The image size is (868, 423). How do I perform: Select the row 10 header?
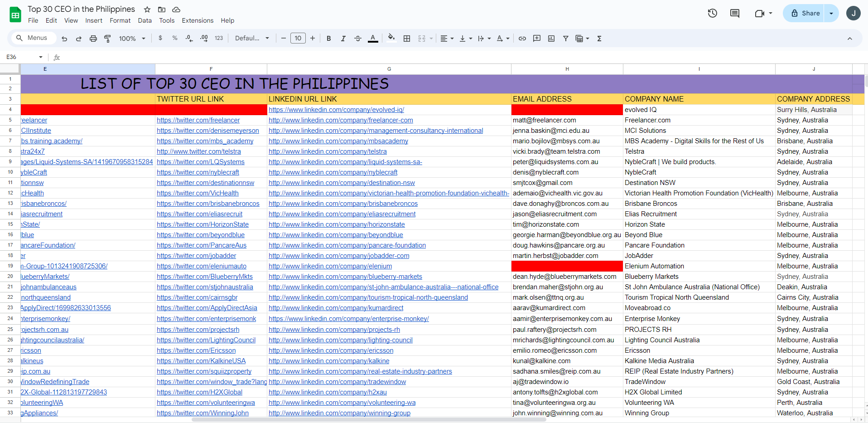(10, 172)
